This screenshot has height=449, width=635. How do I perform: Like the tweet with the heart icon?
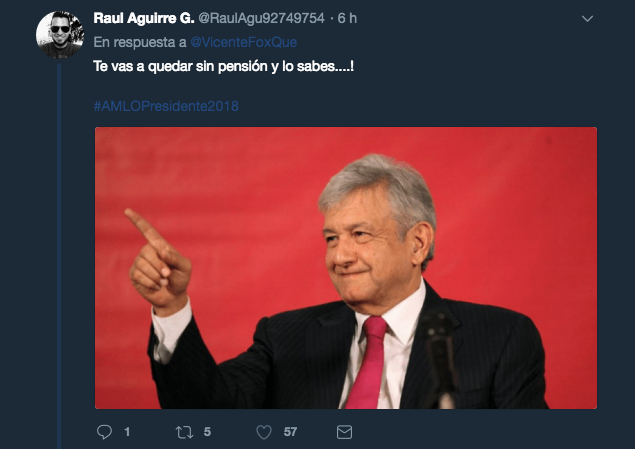(x=264, y=432)
